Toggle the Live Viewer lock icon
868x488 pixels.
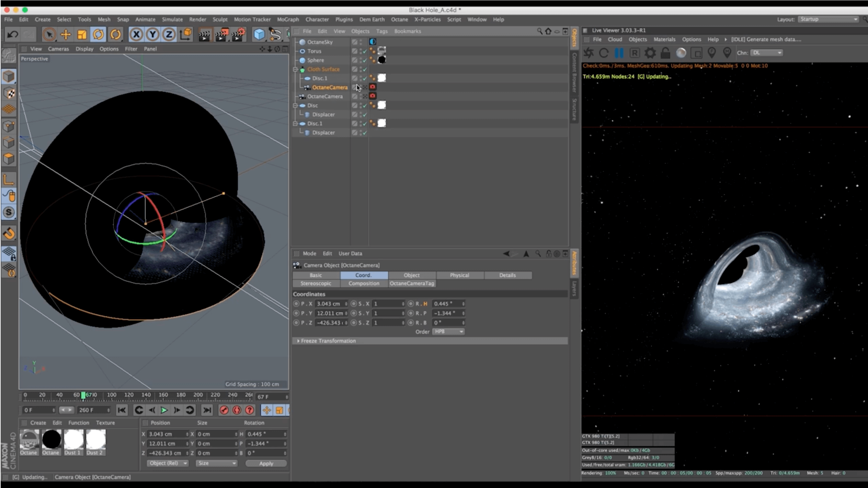point(665,53)
